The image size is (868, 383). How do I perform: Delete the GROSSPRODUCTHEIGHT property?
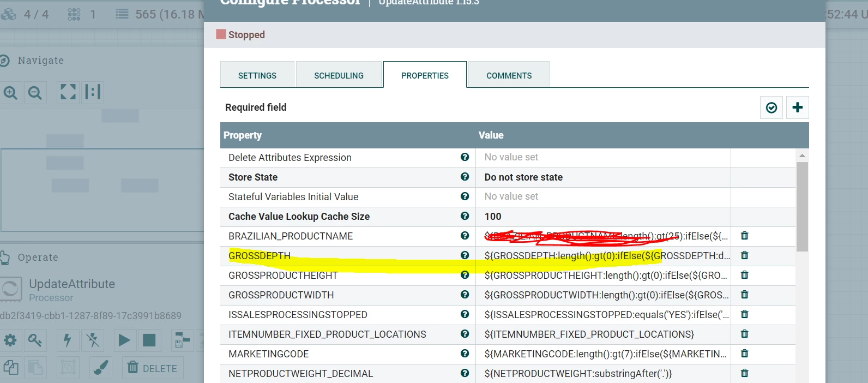tap(744, 275)
